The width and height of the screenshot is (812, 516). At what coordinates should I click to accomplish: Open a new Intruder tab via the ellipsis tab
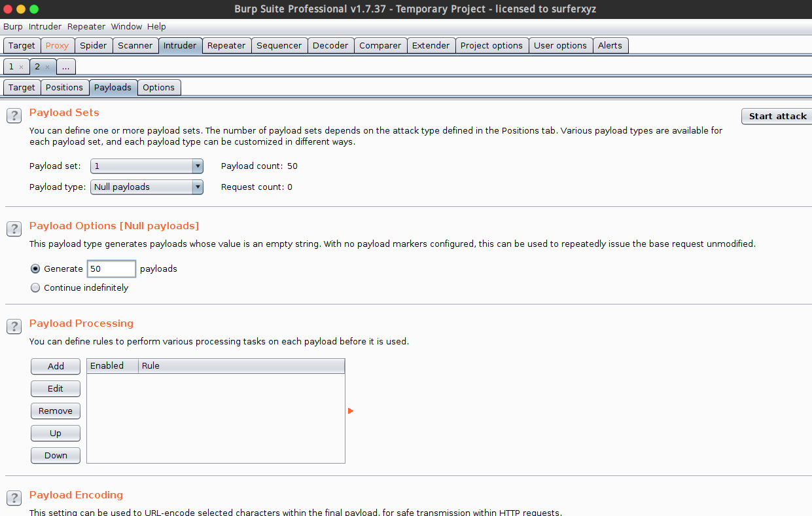[66, 67]
